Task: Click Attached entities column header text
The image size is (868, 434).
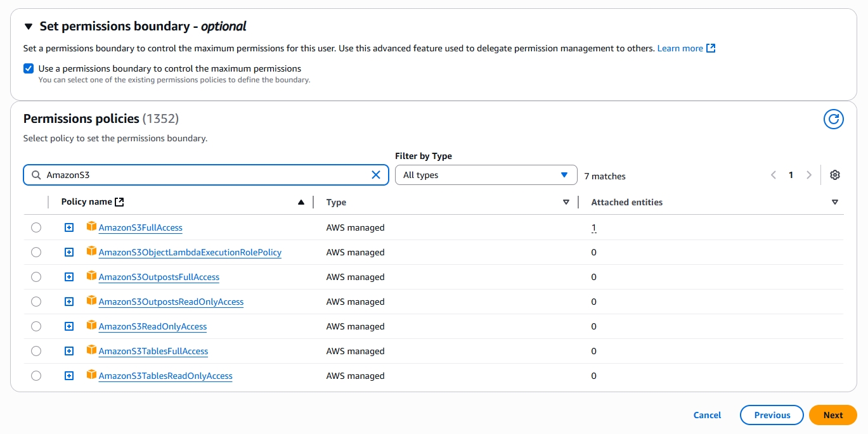Action: tap(627, 202)
